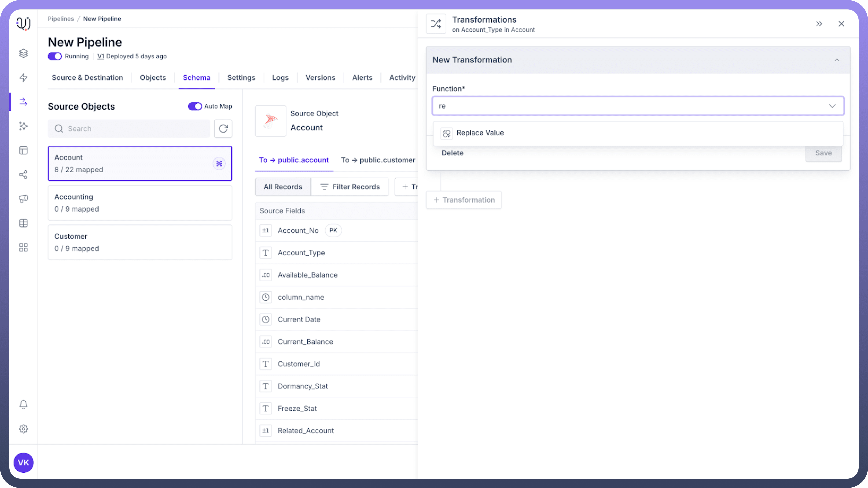Click the mapping icon on Account card

219,163
